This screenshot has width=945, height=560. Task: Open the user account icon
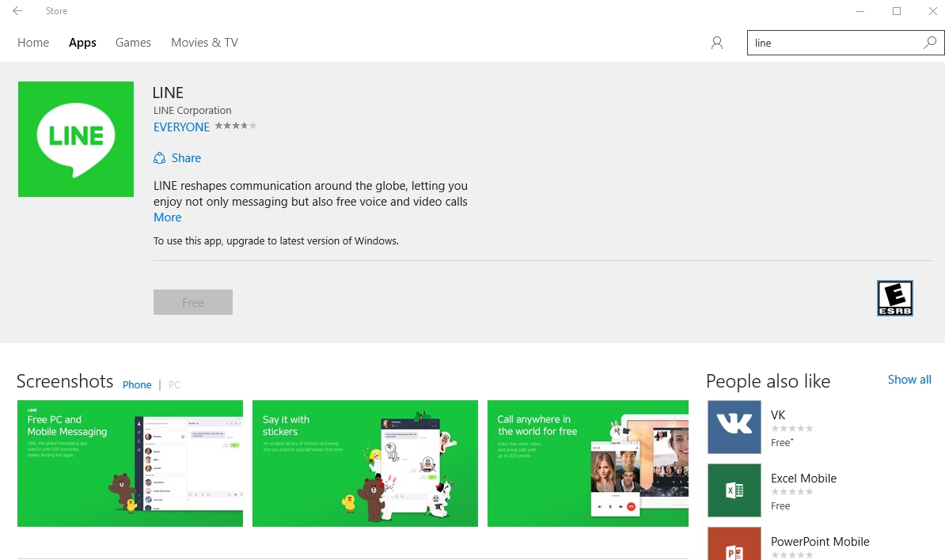coord(716,43)
